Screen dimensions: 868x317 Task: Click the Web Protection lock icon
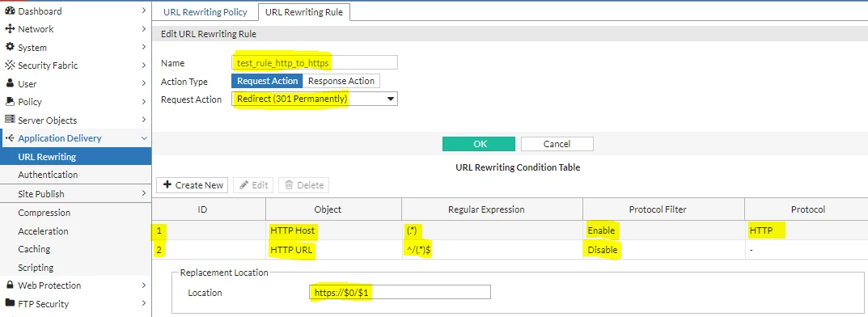[x=10, y=285]
